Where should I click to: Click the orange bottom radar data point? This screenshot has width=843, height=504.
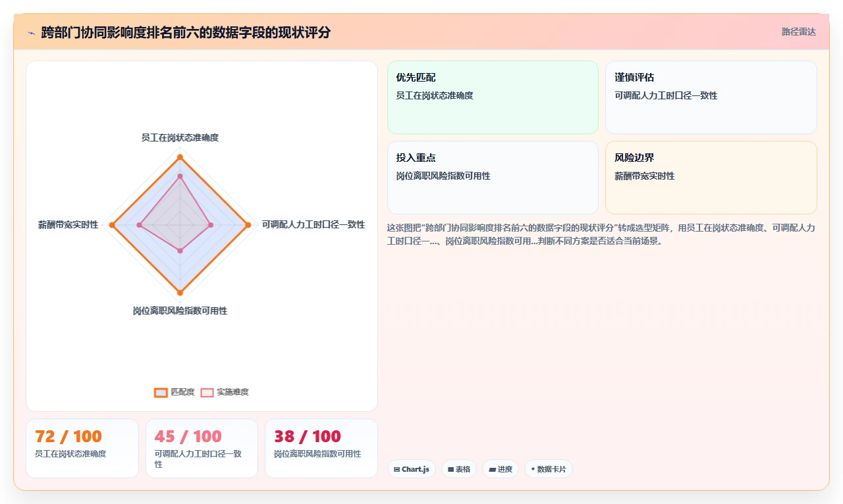180,293
